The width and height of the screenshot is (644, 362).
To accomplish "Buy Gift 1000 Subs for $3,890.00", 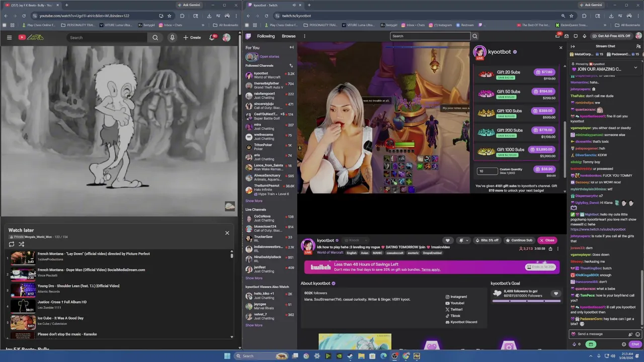I will 542,149.
